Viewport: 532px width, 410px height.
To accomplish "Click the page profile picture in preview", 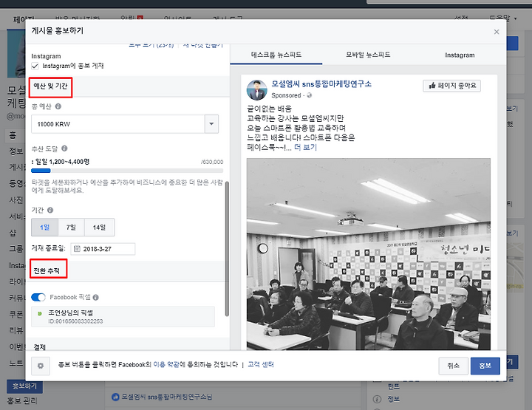I will point(257,90).
